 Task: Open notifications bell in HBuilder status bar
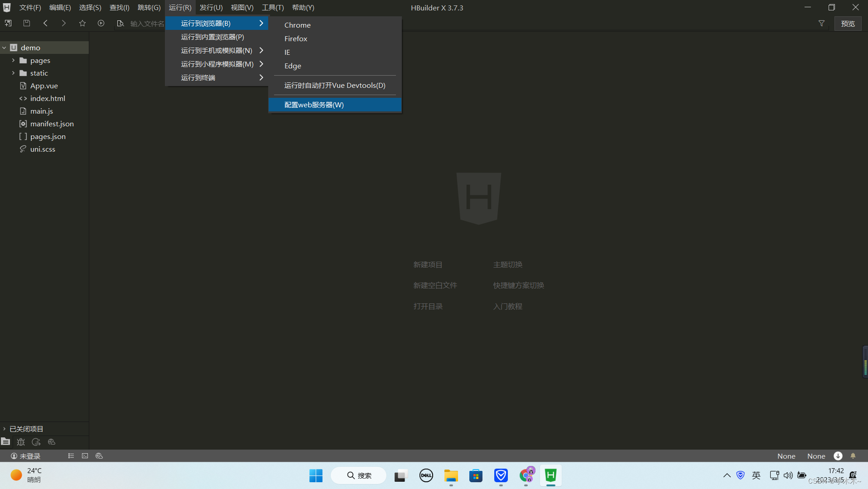[853, 456]
